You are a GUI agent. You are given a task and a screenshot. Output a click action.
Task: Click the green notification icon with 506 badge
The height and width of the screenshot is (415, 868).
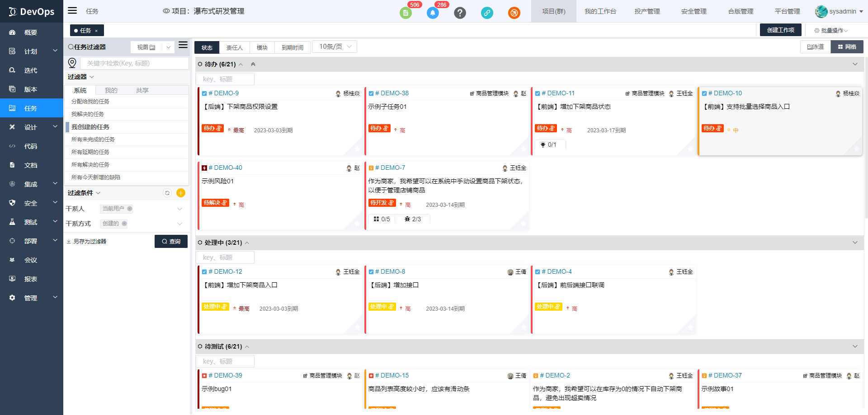click(406, 13)
